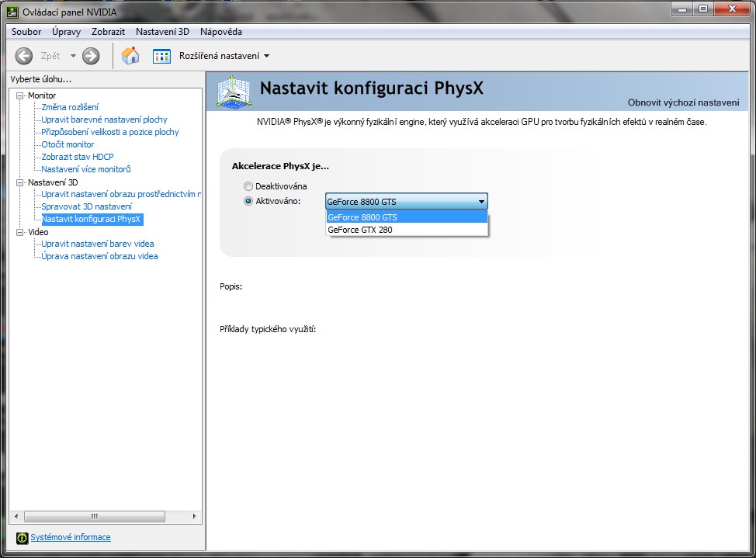
Task: Open the back history dropdown arrow
Action: [x=74, y=56]
